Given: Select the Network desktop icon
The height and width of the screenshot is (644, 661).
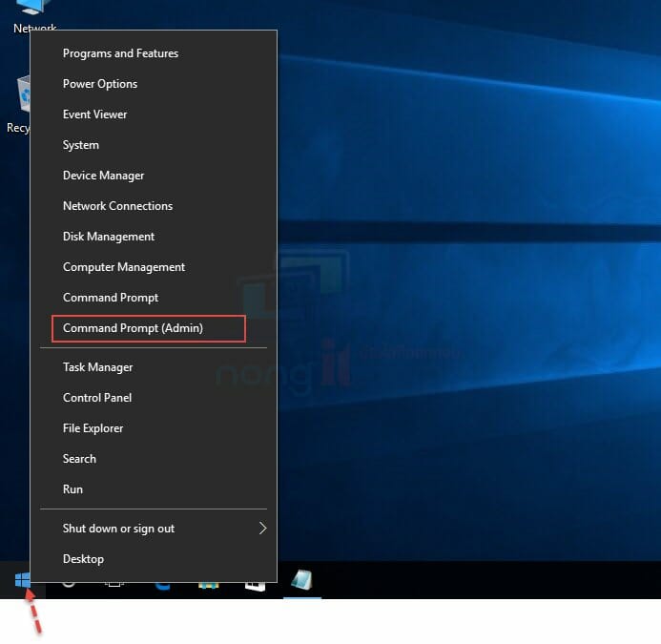Looking at the screenshot, I should click(x=33, y=17).
